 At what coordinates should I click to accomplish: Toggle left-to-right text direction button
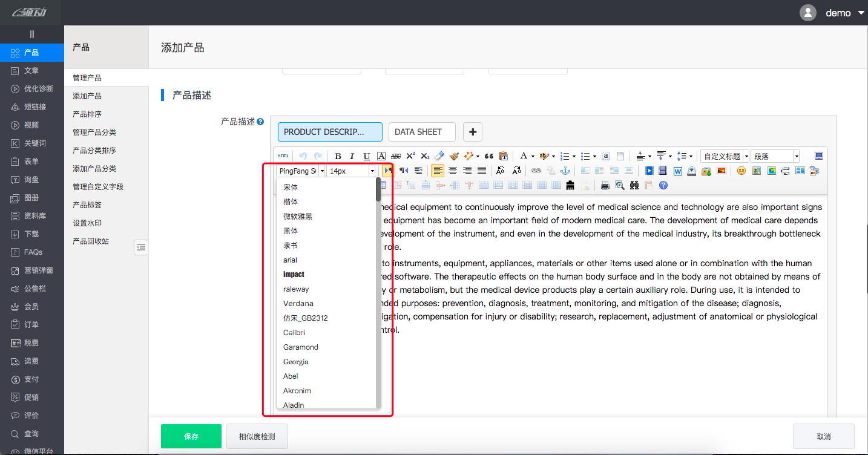(388, 171)
